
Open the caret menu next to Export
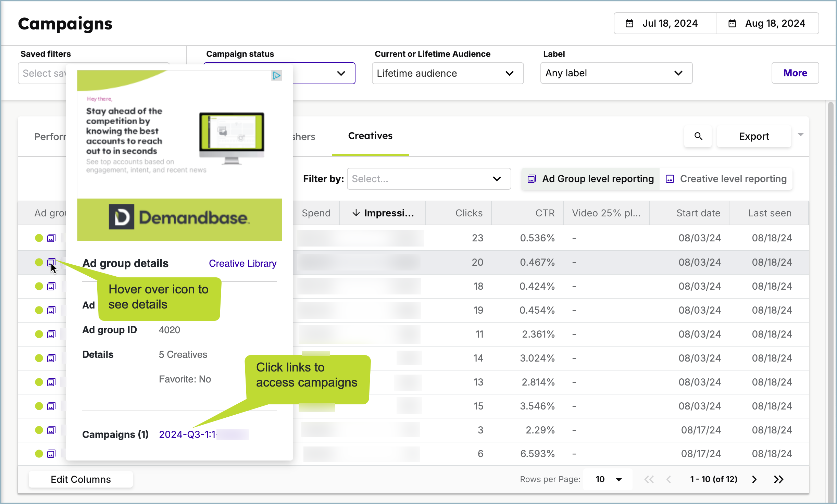pyautogui.click(x=800, y=135)
